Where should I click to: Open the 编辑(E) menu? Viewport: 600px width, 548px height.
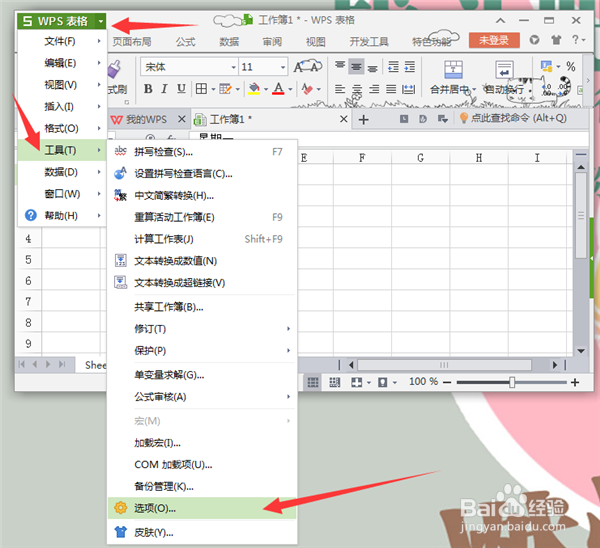62,63
